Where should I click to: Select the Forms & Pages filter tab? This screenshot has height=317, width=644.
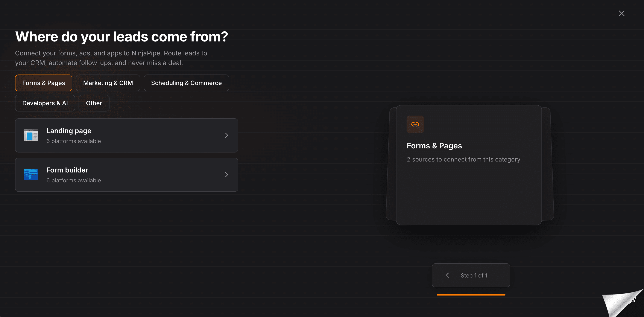tap(44, 83)
